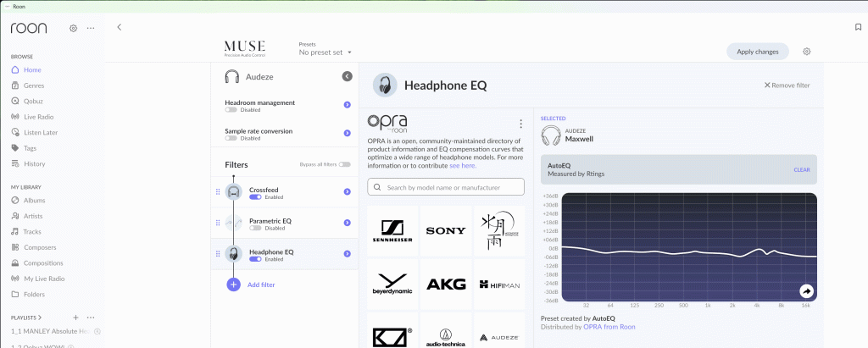The width and height of the screenshot is (868, 348).
Task: Toggle Headroom management switch
Action: (x=231, y=110)
